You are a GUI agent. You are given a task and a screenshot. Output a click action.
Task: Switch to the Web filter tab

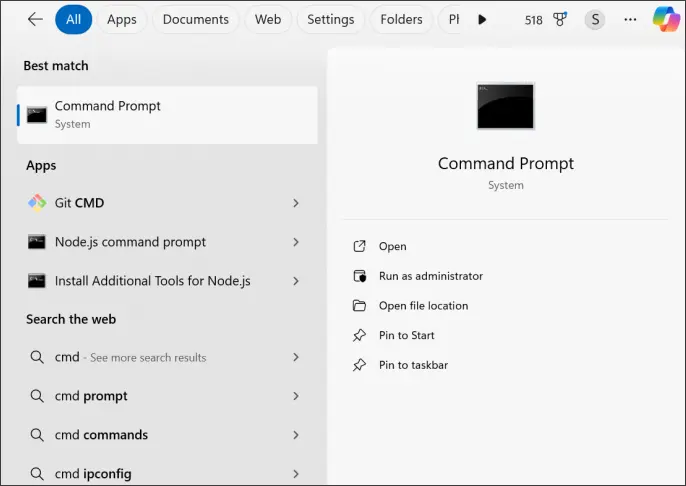pos(268,19)
